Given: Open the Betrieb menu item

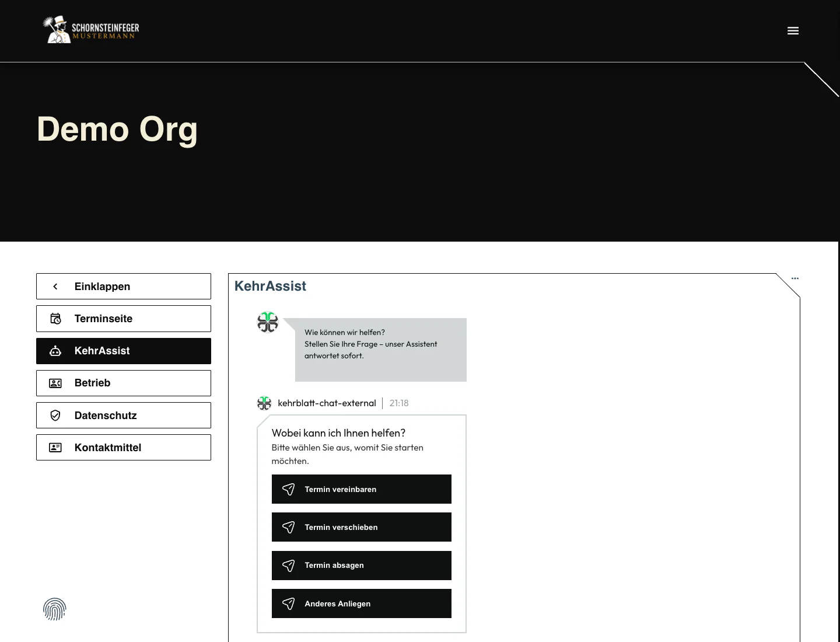Looking at the screenshot, I should click(x=124, y=383).
